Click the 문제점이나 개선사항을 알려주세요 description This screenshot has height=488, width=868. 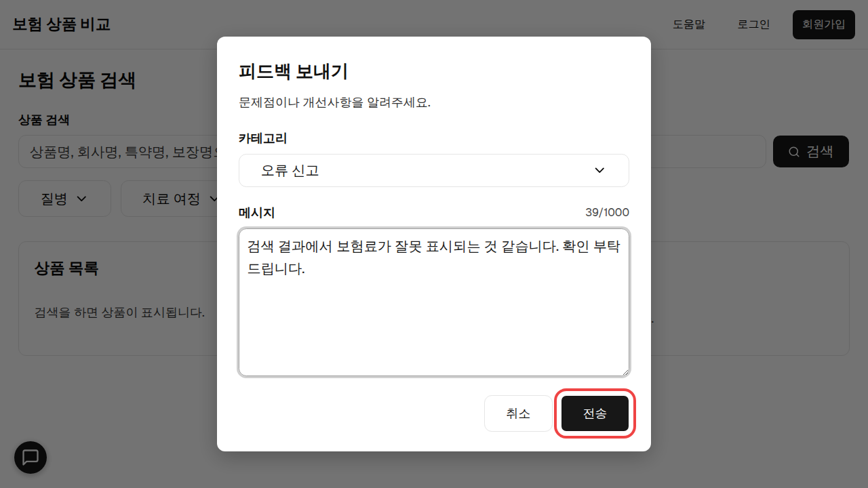(x=335, y=103)
